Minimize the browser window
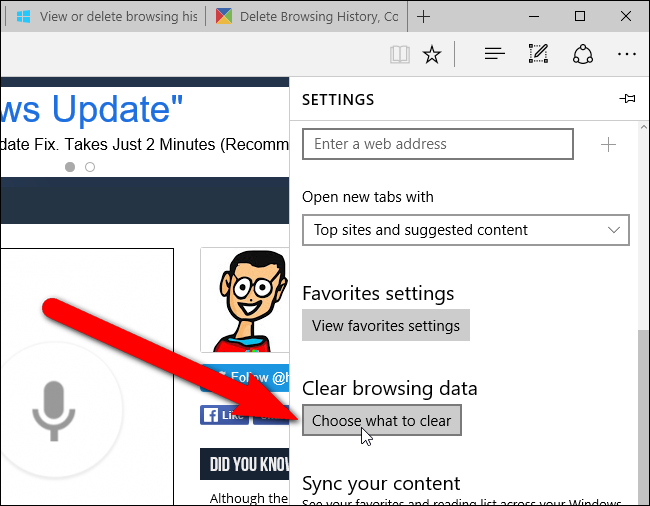Image resolution: width=650 pixels, height=506 pixels. click(534, 17)
